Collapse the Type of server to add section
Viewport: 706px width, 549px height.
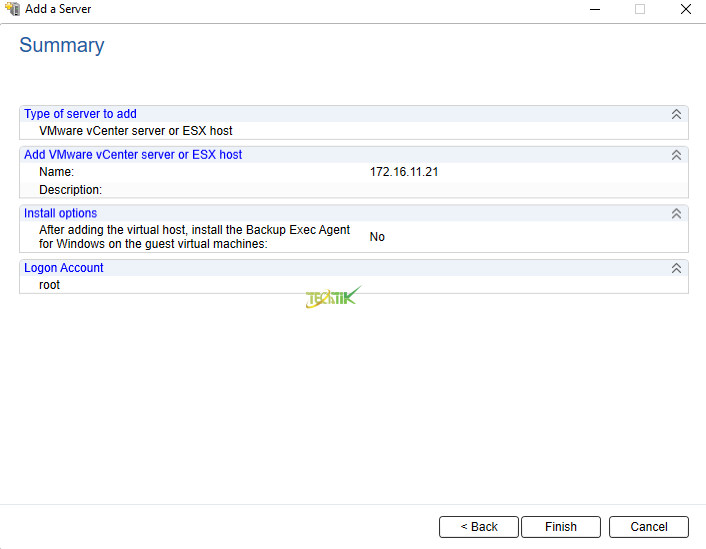(676, 114)
